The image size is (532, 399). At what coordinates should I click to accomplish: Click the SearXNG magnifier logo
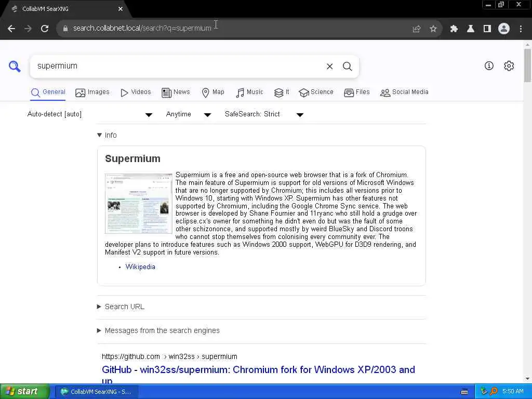[15, 66]
